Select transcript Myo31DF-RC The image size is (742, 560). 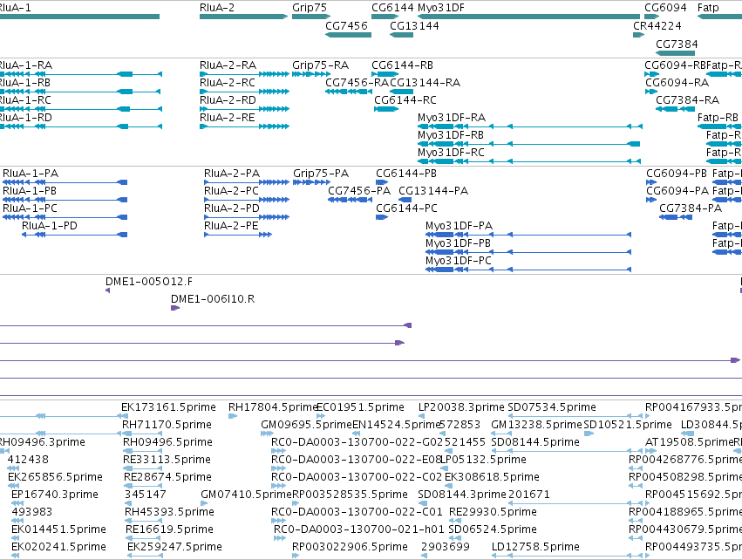point(451,153)
